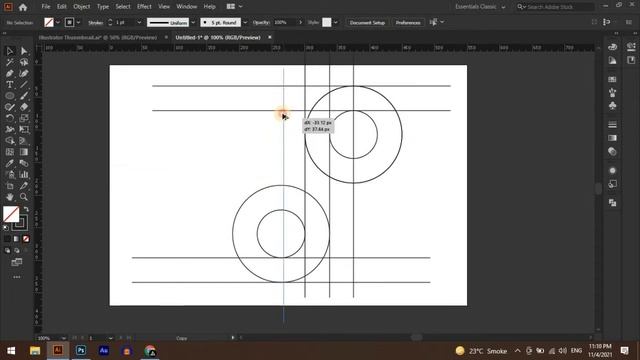Select the Shaper tool
Screen dimensions: 640x360
(x=10, y=107)
